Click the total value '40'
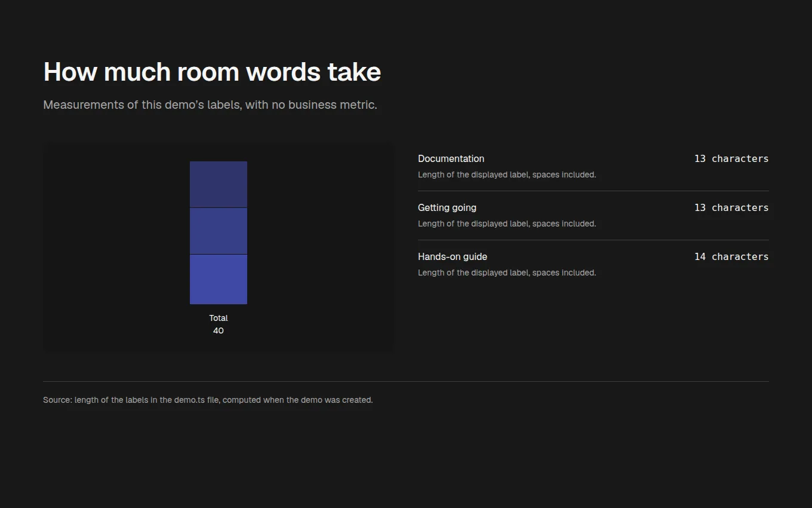The height and width of the screenshot is (508, 812). 219,330
